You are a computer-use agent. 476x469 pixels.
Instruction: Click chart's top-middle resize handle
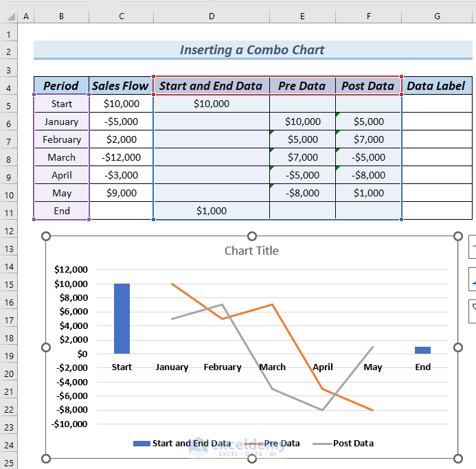[x=252, y=236]
